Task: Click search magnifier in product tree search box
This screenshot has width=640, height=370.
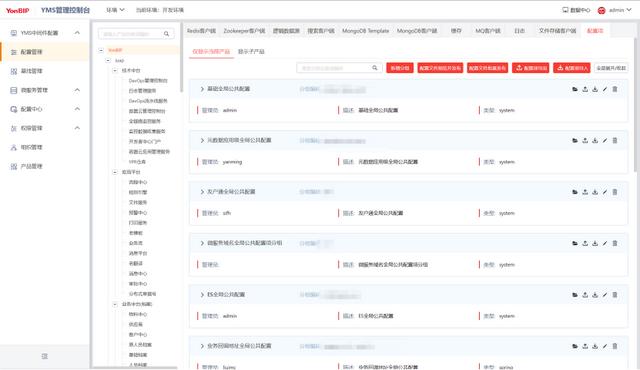Action: point(167,34)
